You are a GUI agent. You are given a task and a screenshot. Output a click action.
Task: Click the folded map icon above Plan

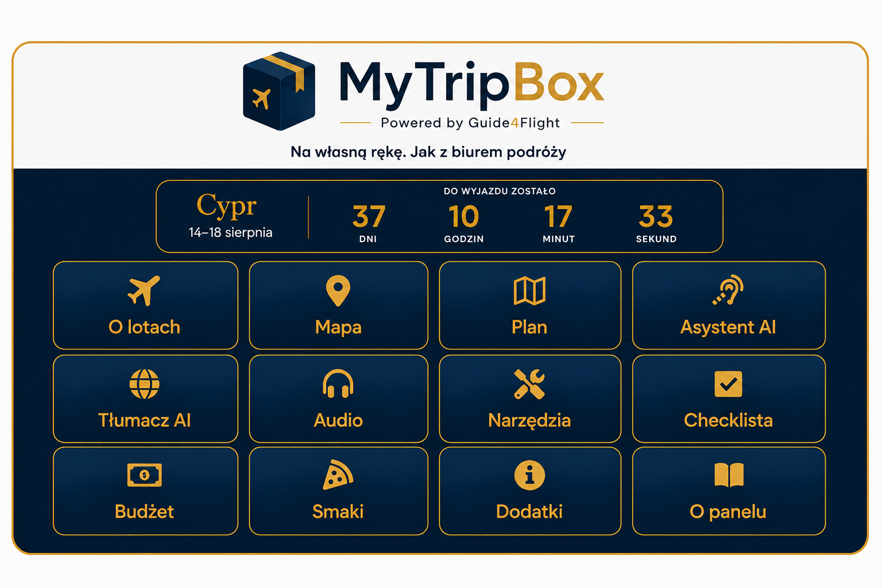tap(529, 291)
